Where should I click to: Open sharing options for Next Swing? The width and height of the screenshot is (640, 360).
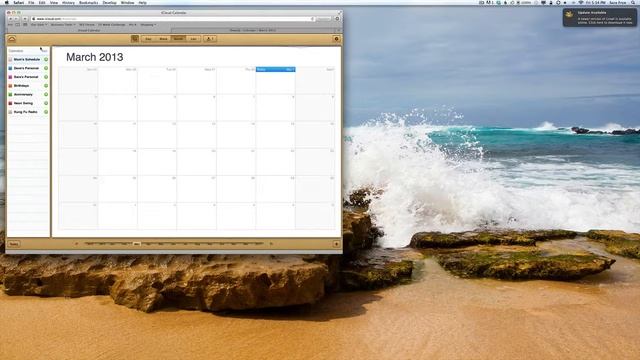coord(46,103)
